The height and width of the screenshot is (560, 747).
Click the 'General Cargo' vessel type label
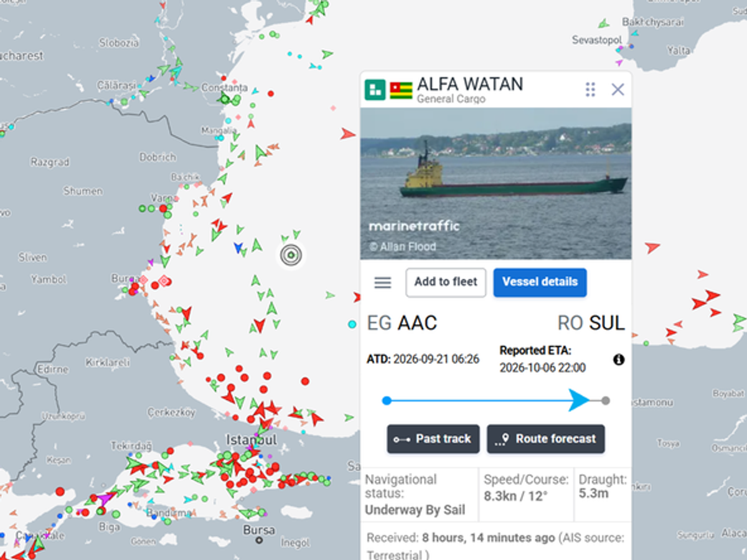[451, 99]
